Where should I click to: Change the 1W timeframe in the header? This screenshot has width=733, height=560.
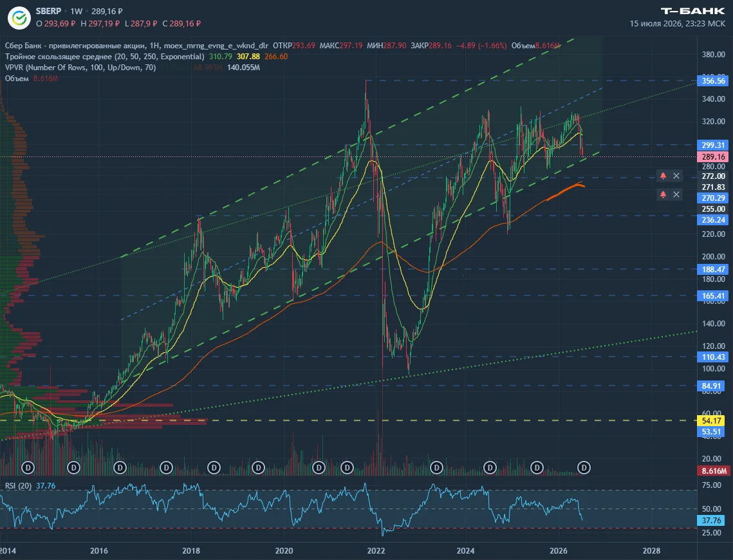(76, 11)
